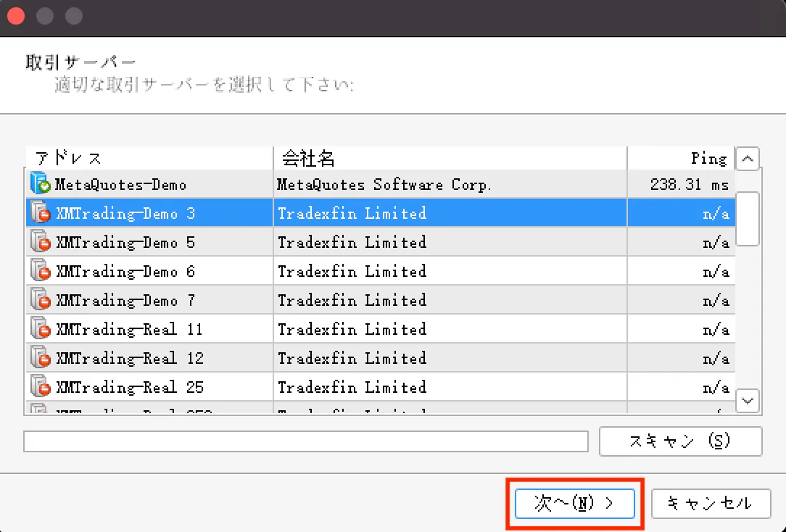Close the window with red button
Image resolution: width=786 pixels, height=532 pixels.
tap(16, 15)
